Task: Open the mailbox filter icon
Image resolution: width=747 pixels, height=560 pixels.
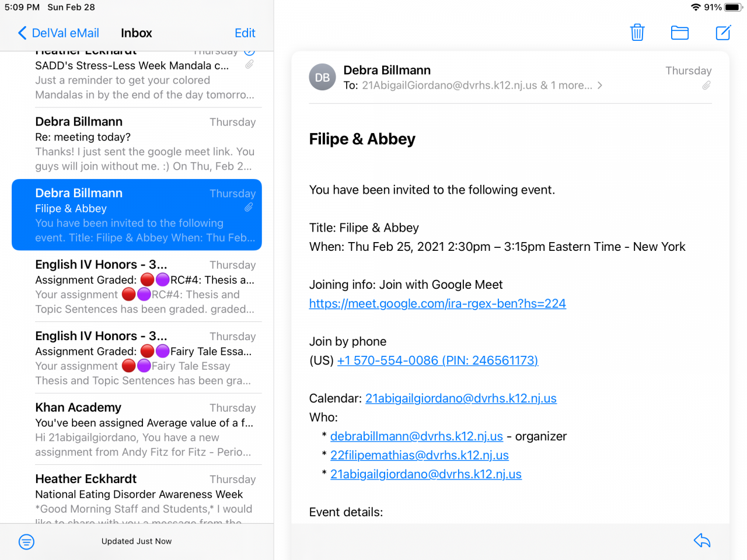Action: [26, 542]
